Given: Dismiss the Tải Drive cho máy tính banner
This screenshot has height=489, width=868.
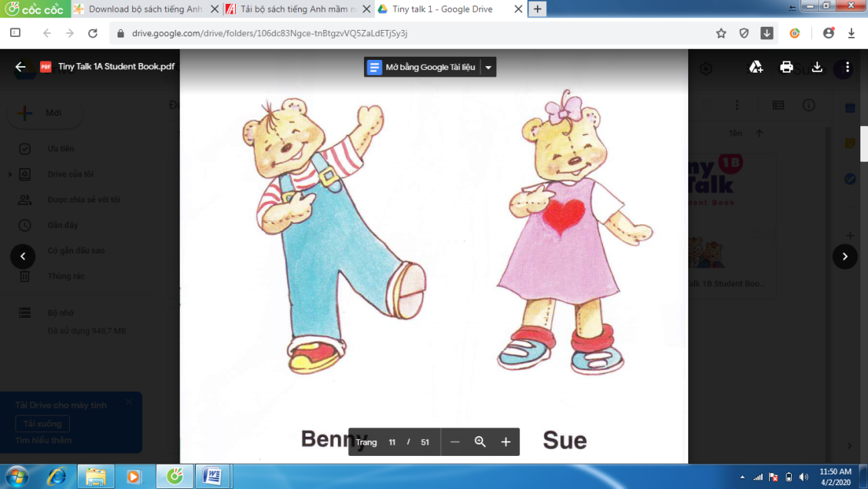Looking at the screenshot, I should [129, 402].
